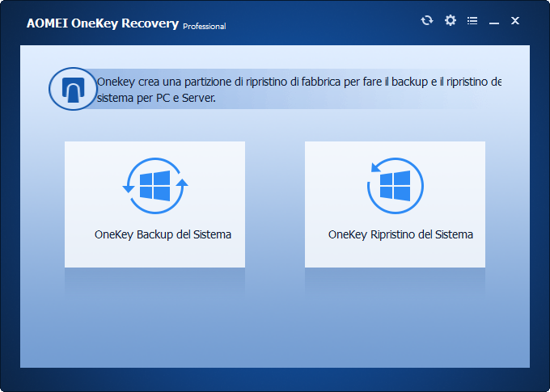Click the blue OneKey logo circle icon
The width and height of the screenshot is (550, 392).
point(73,89)
